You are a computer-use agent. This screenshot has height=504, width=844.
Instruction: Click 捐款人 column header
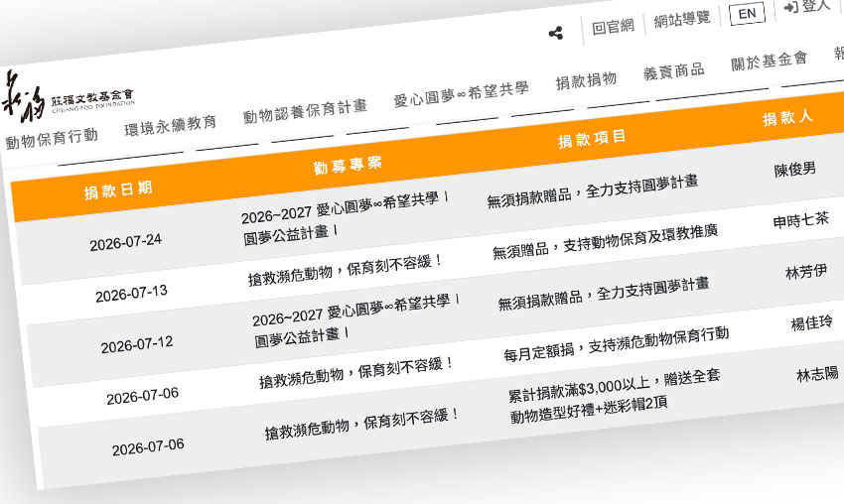click(787, 117)
